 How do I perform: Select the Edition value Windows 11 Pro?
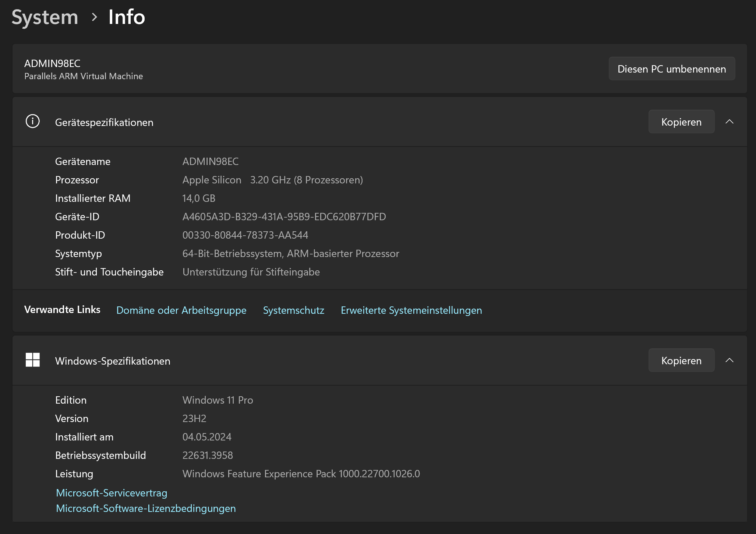(x=218, y=400)
